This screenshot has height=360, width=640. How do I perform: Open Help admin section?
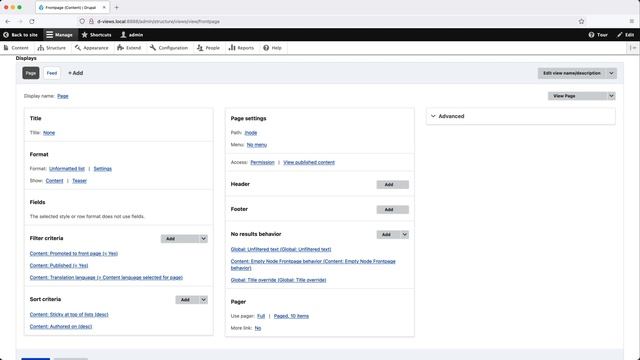[x=272, y=48]
